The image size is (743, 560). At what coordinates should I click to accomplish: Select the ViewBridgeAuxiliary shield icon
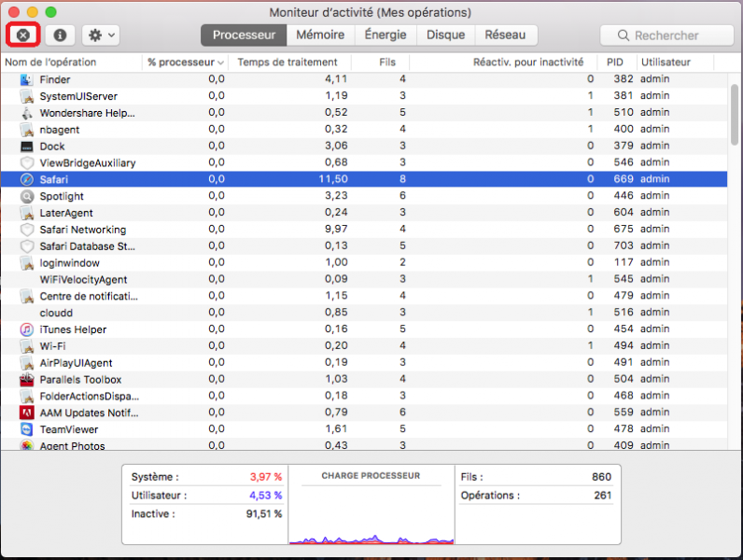pyautogui.click(x=26, y=162)
